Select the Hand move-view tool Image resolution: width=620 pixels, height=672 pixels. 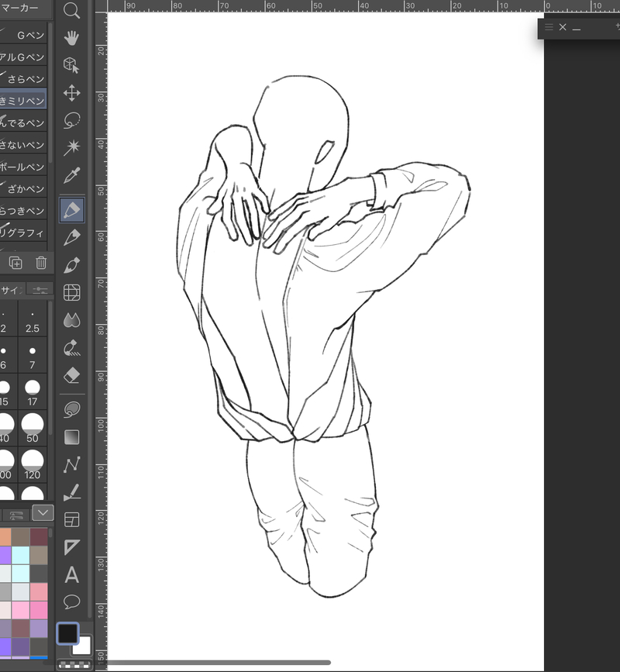pyautogui.click(x=71, y=37)
